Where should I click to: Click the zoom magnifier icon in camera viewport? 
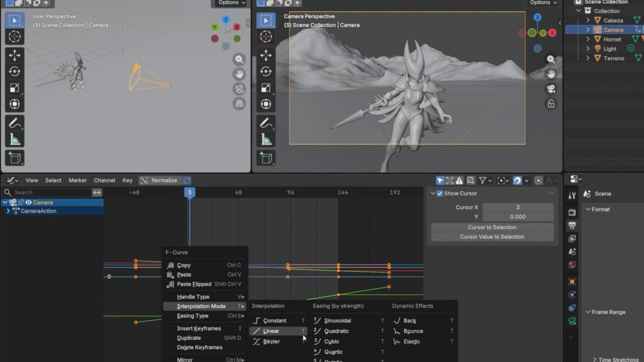point(551,60)
